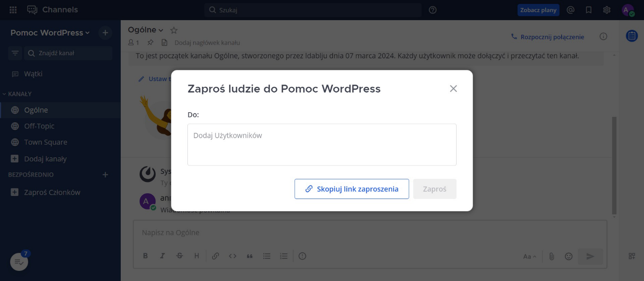Click the Zobacz plany button
The height and width of the screenshot is (281, 644).
tap(538, 10)
